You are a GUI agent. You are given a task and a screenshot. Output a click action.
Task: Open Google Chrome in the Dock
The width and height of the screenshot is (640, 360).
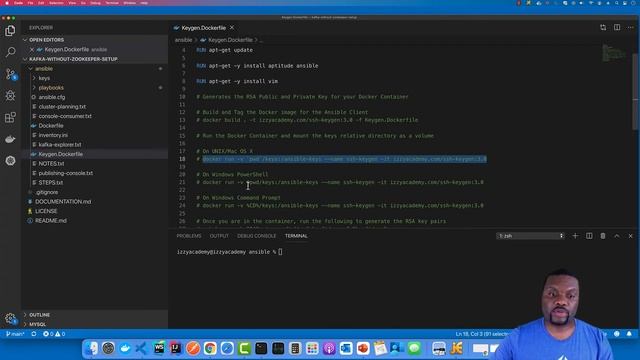tap(210, 348)
